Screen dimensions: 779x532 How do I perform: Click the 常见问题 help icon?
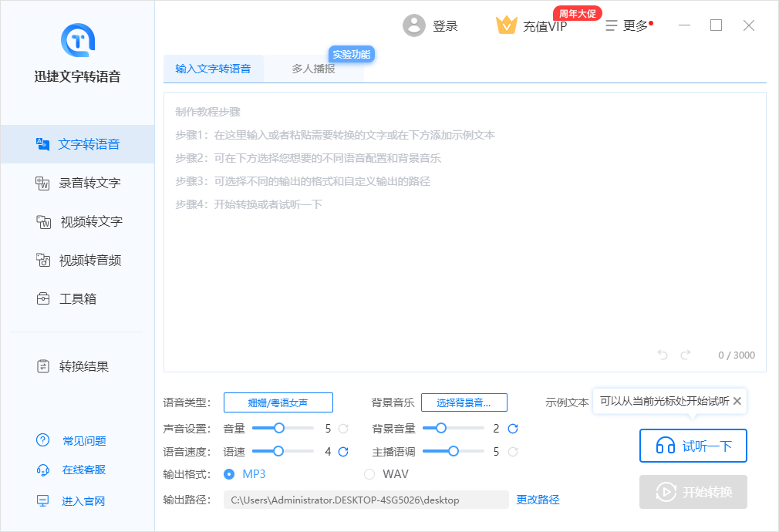point(43,440)
